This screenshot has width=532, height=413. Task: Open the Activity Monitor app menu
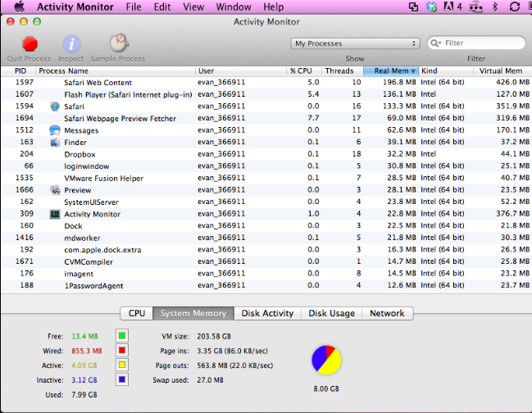pos(75,7)
